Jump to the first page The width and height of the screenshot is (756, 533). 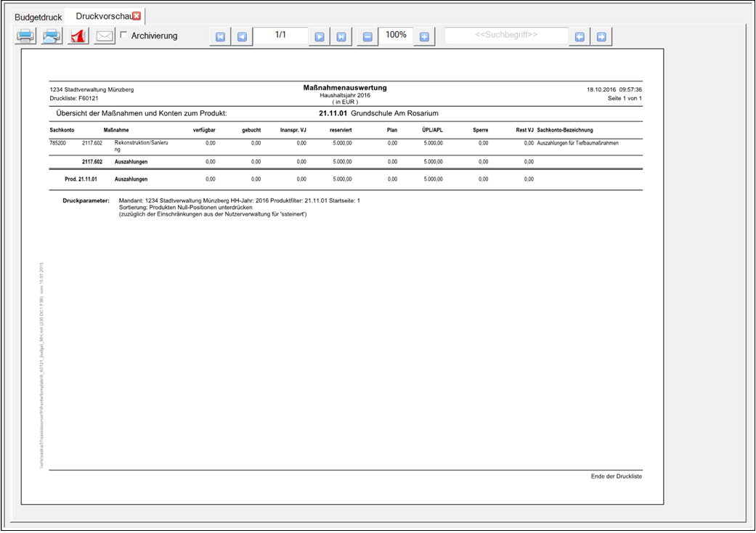[220, 37]
